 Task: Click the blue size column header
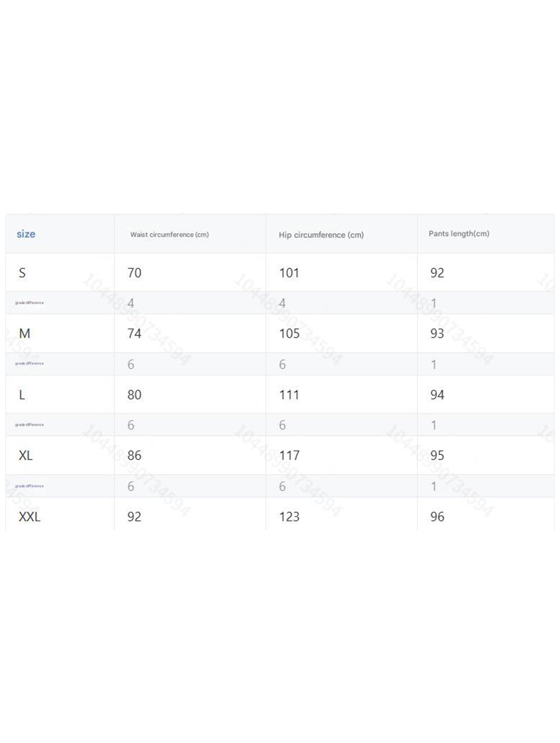(26, 234)
